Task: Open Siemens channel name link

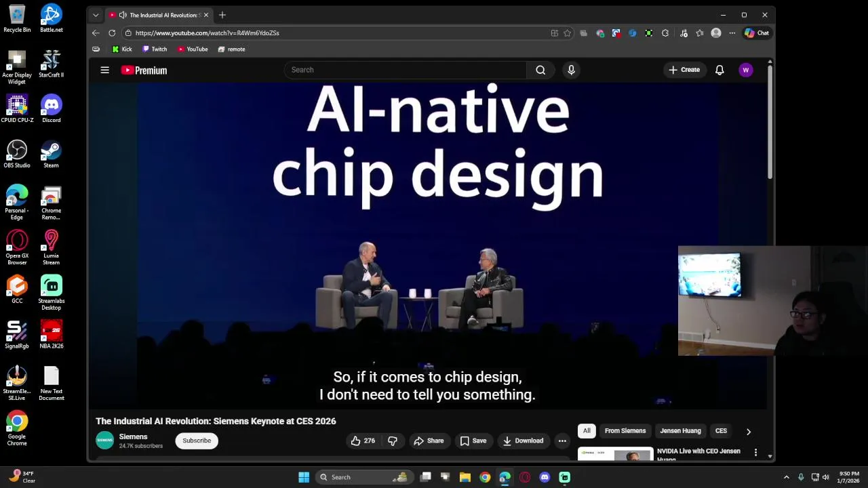Action: pos(133,436)
